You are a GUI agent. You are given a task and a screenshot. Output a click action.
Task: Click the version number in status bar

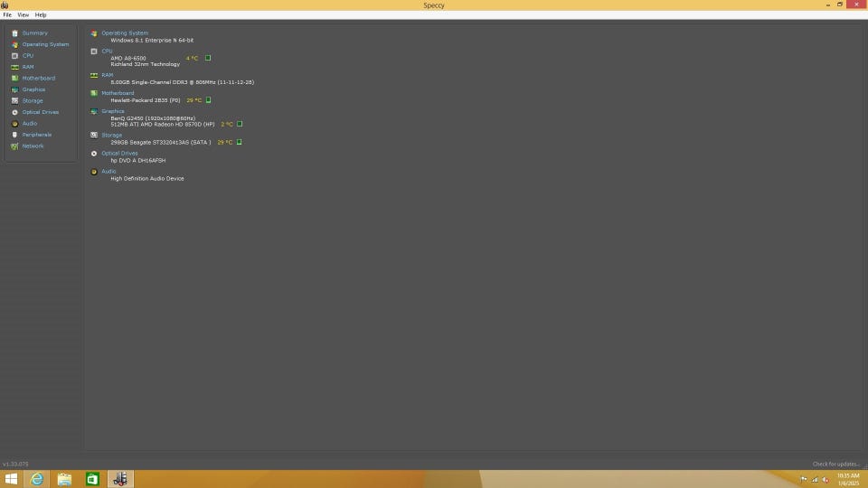[15, 465]
